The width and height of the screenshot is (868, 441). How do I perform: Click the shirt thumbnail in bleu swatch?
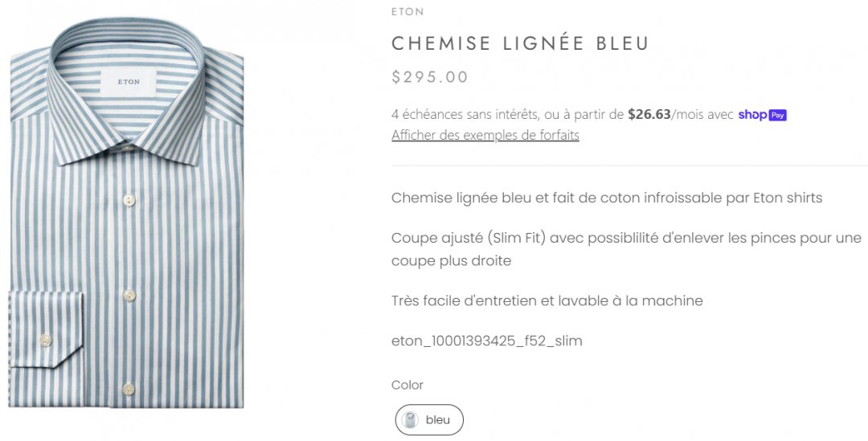click(x=410, y=420)
